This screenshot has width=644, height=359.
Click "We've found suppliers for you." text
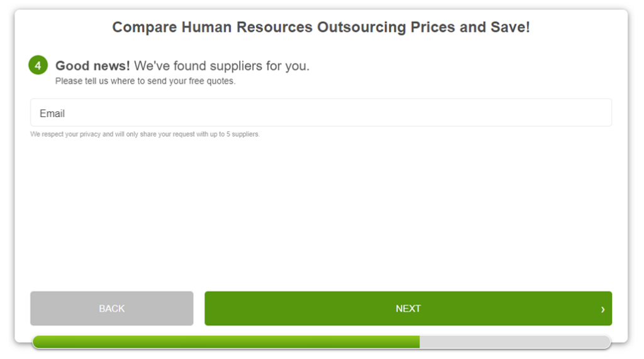click(x=222, y=66)
